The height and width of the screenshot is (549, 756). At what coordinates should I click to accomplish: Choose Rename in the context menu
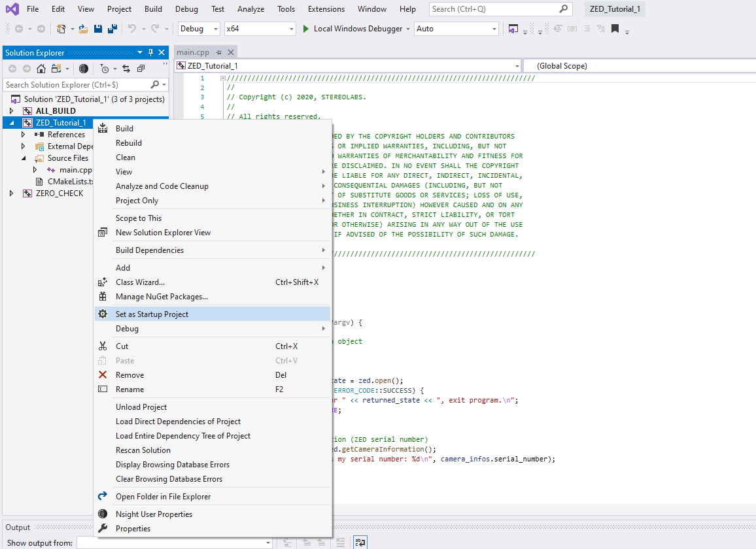(213, 390)
